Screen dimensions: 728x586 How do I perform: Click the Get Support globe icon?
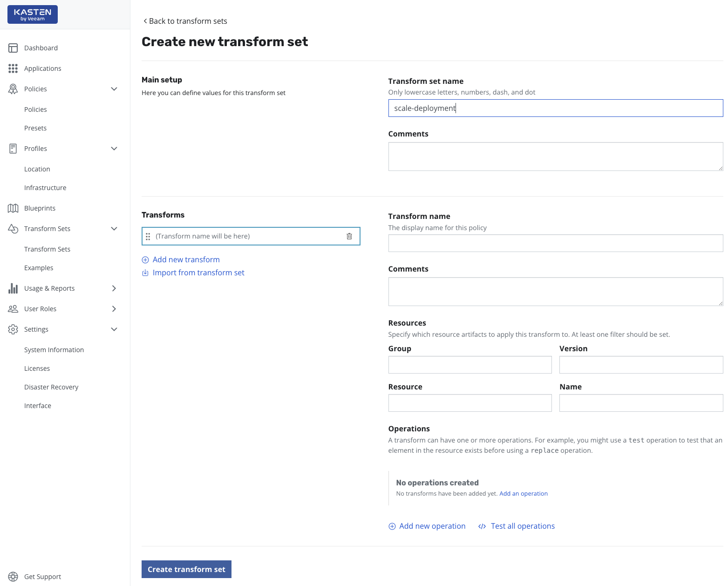13,577
